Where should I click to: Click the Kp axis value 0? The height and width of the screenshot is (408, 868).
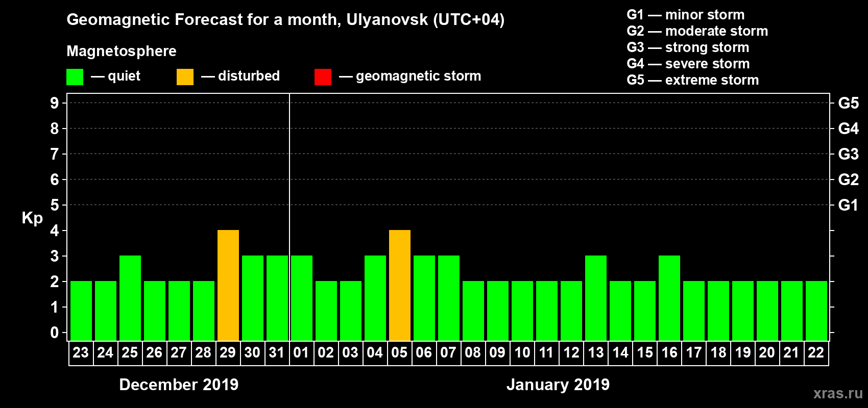pyautogui.click(x=55, y=333)
